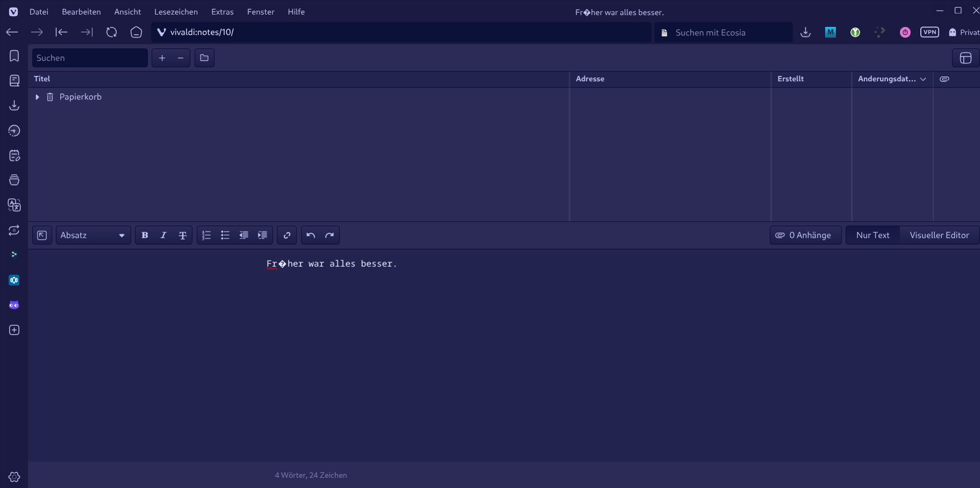Expand the Papierkorb folder

[x=37, y=97]
